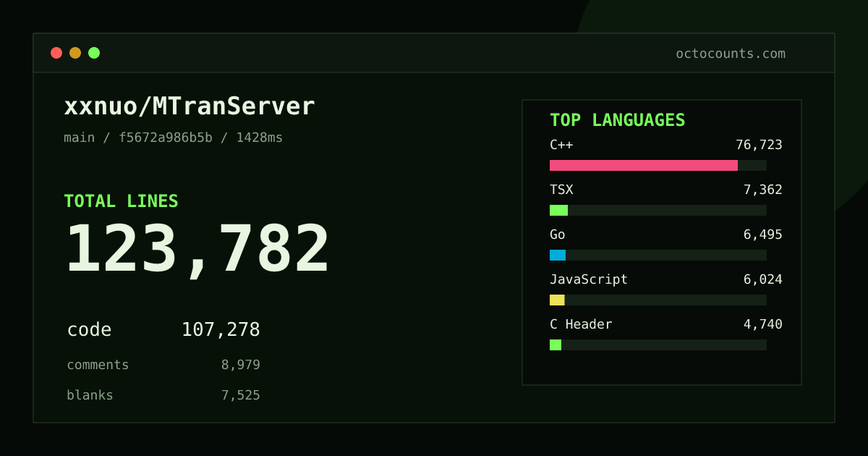868x456 pixels.
Task: Click the red close window dot
Action: tap(56, 53)
